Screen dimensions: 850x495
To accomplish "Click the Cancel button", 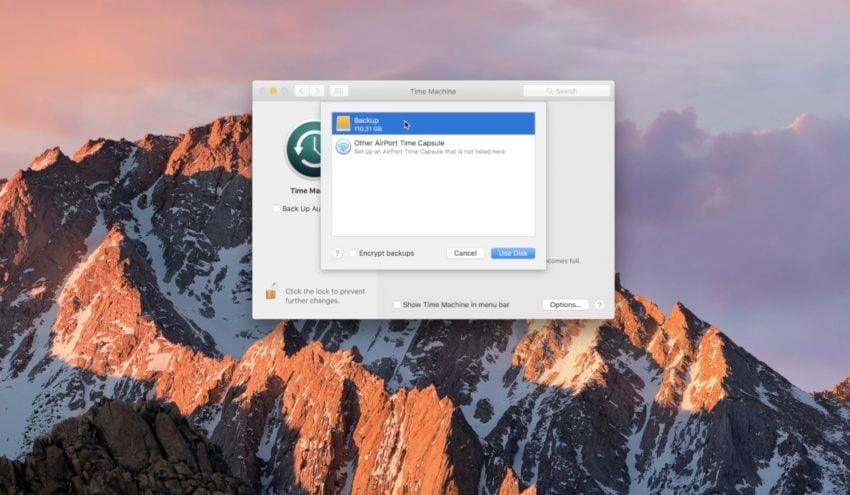I will tap(465, 253).
